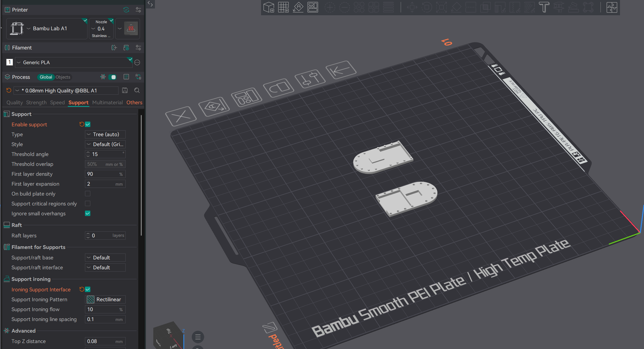Switch to the Quality tab

pyautogui.click(x=15, y=102)
